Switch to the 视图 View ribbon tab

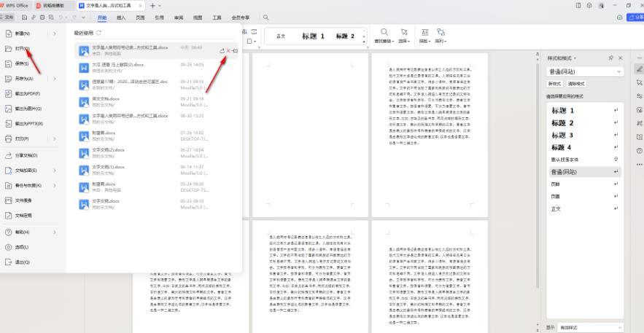click(198, 17)
